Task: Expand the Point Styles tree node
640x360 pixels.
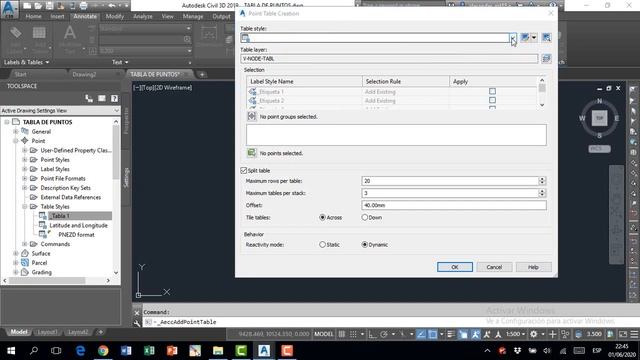Action: pyautogui.click(x=25, y=160)
